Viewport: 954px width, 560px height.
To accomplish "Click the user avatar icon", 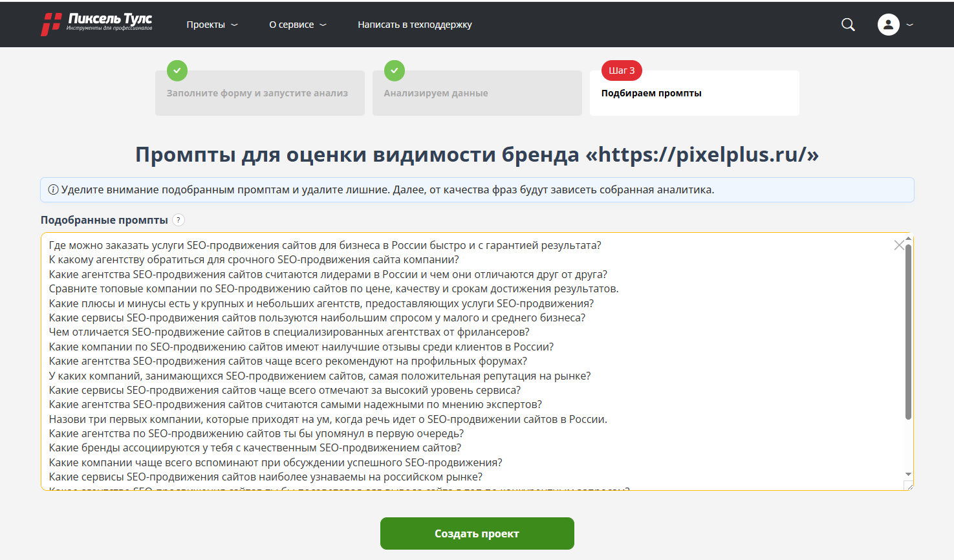I will pyautogui.click(x=888, y=25).
